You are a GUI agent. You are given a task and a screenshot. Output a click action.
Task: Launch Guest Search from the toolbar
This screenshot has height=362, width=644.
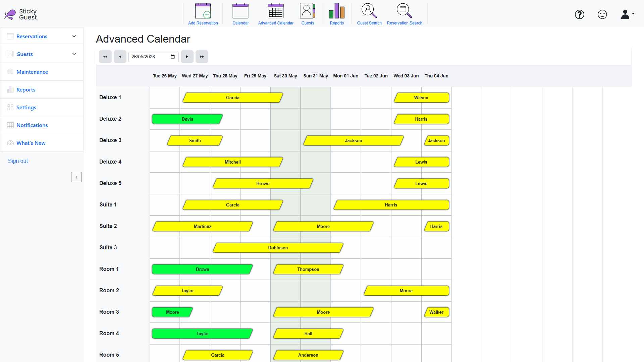point(369,14)
